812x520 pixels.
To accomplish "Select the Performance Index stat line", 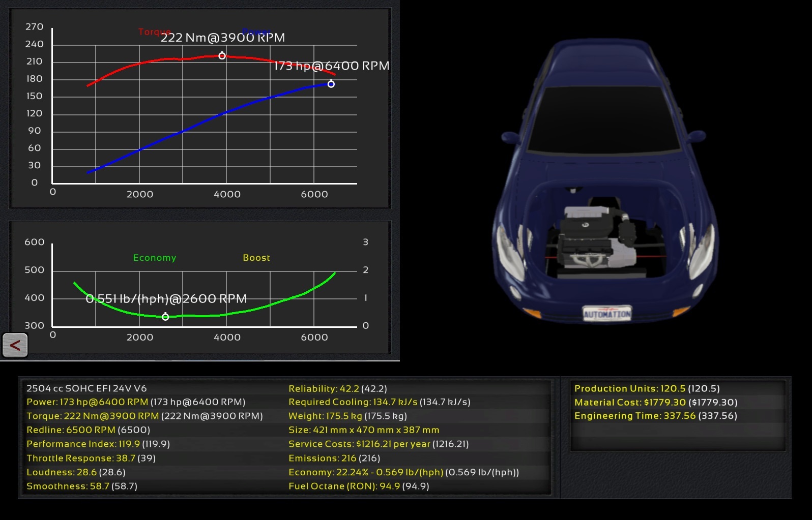I will click(98, 444).
